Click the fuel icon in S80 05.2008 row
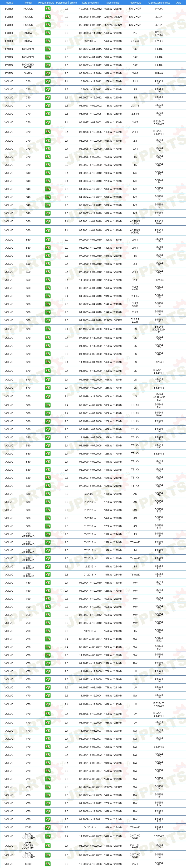The width and height of the screenshot is (186, 868). tap(48, 518)
